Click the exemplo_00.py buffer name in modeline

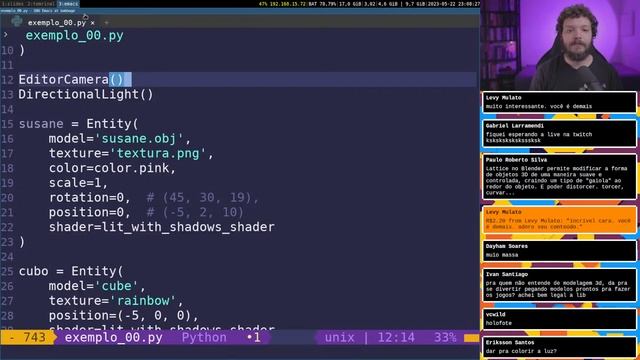tap(113, 338)
